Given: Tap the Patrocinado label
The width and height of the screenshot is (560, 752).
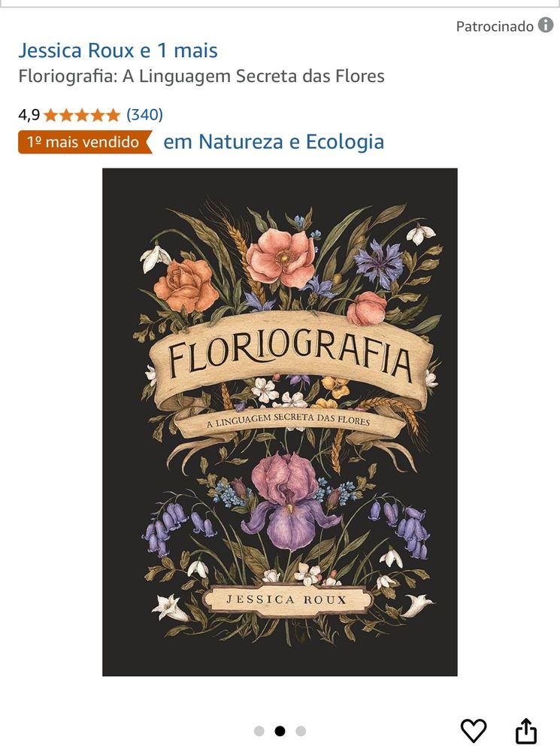Looking at the screenshot, I should (495, 26).
